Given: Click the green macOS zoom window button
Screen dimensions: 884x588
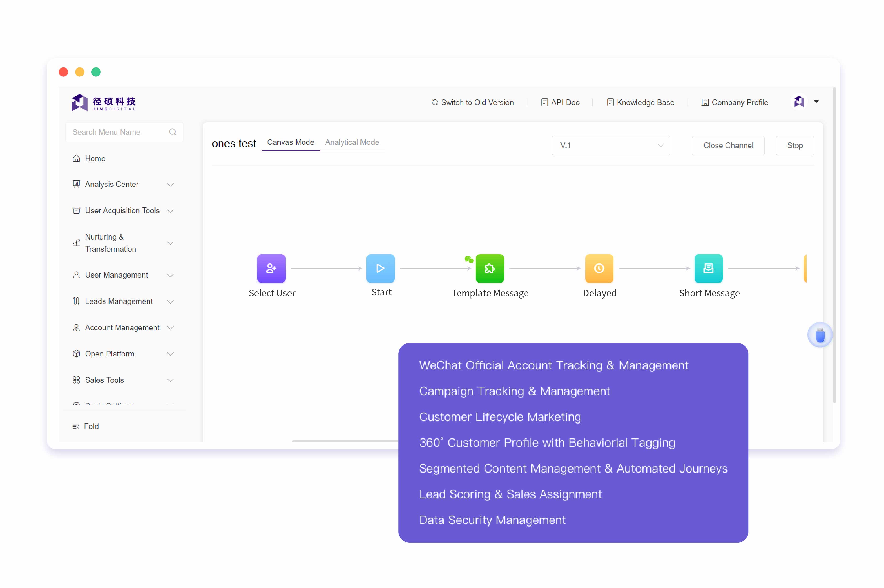Looking at the screenshot, I should coord(96,72).
